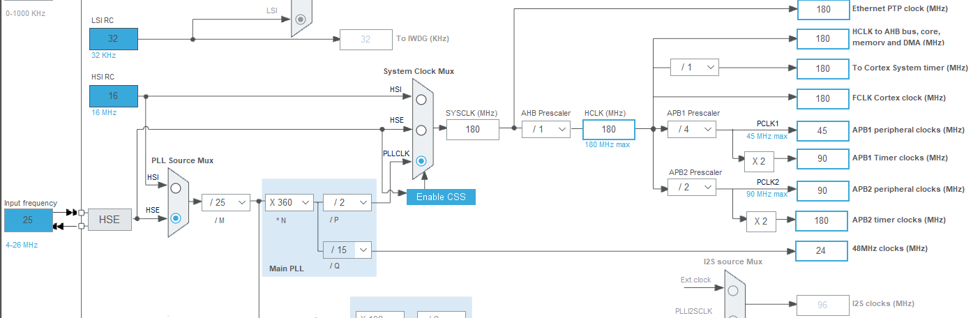The height and width of the screenshot is (318, 980).
Task: Open the /2 PLLP divider dropdown
Action: [x=347, y=202]
